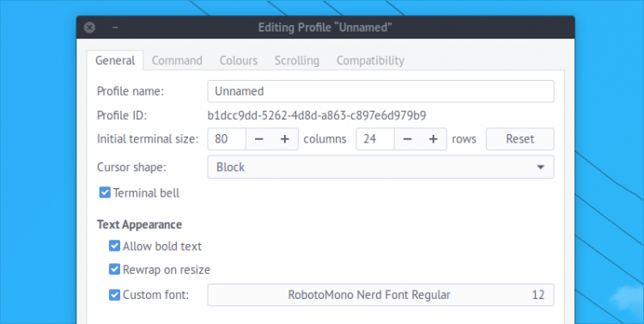Image resolution: width=644 pixels, height=324 pixels.
Task: Click the rows value field showing 24
Action: 375,139
